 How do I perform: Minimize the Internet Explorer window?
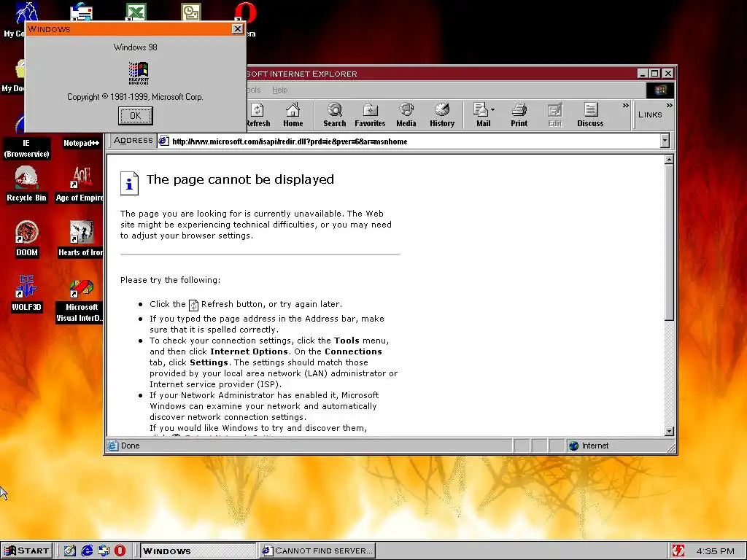click(x=642, y=74)
